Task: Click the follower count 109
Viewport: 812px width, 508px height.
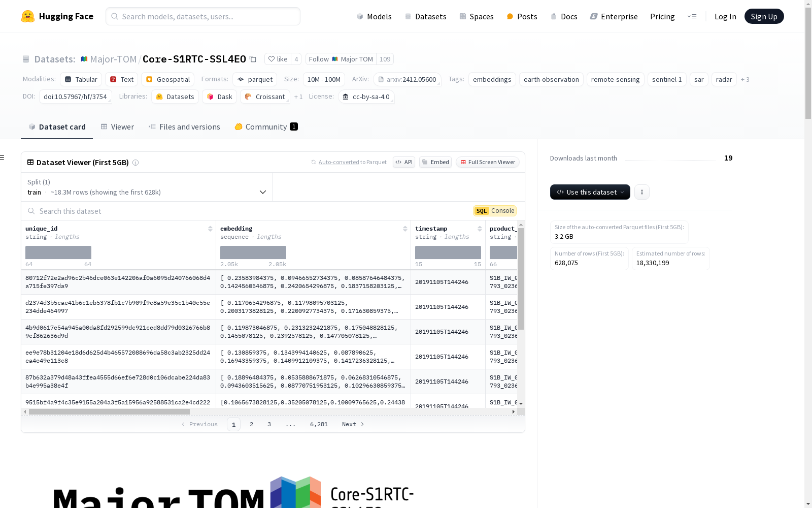Action: click(x=385, y=59)
